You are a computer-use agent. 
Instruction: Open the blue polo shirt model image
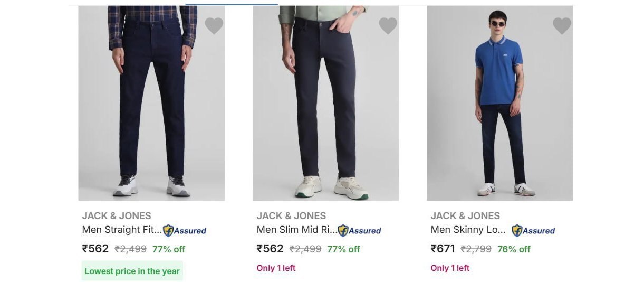point(500,103)
